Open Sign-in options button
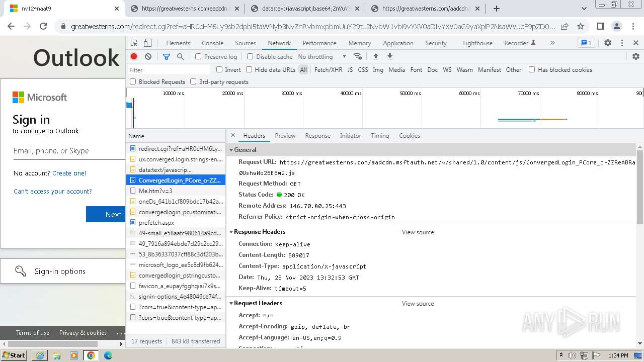 tap(63, 271)
